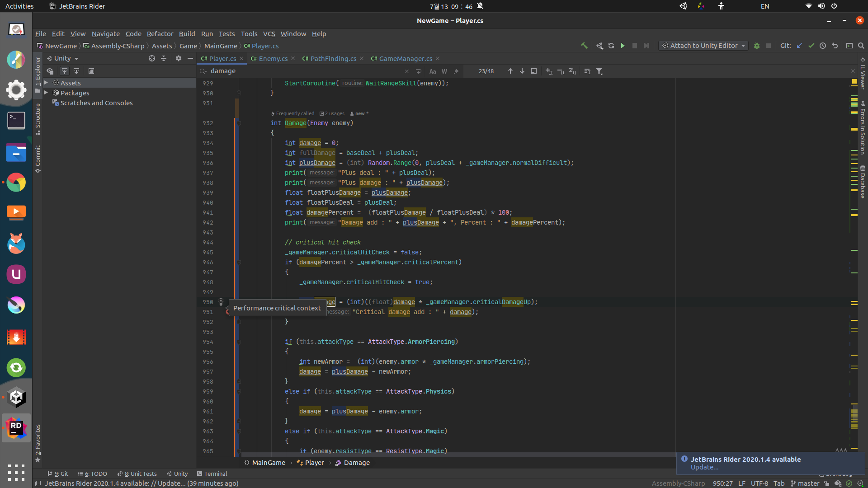Open Search Everywhere magnifier icon
This screenshot has height=488, width=868.
point(861,46)
